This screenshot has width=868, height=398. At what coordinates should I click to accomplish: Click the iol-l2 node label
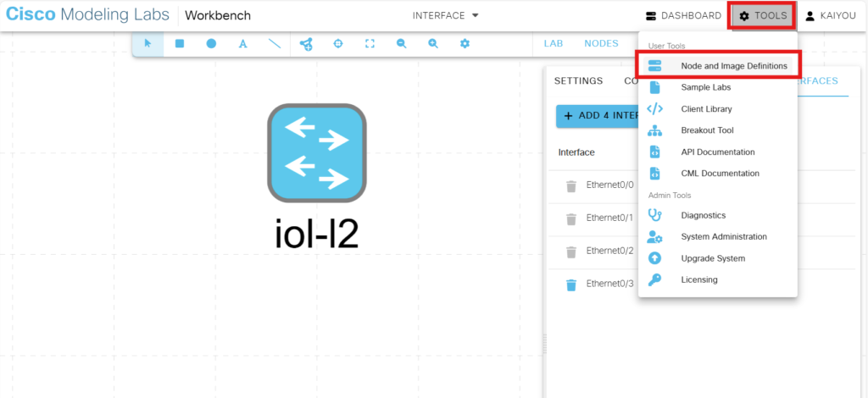point(317,233)
